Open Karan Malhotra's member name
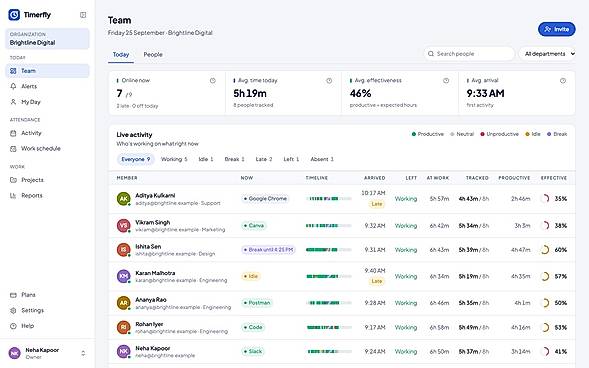589x368 pixels. pyautogui.click(x=155, y=273)
